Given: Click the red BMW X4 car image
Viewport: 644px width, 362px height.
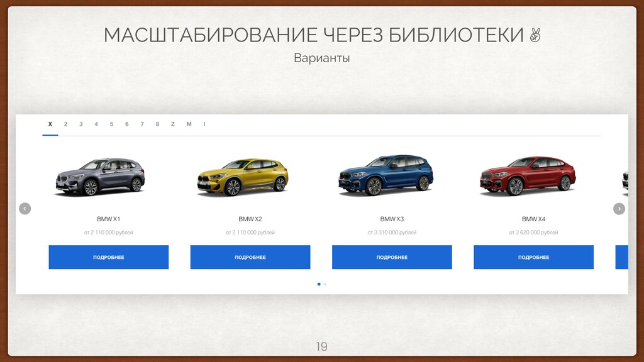Looking at the screenshot, I should [528, 176].
